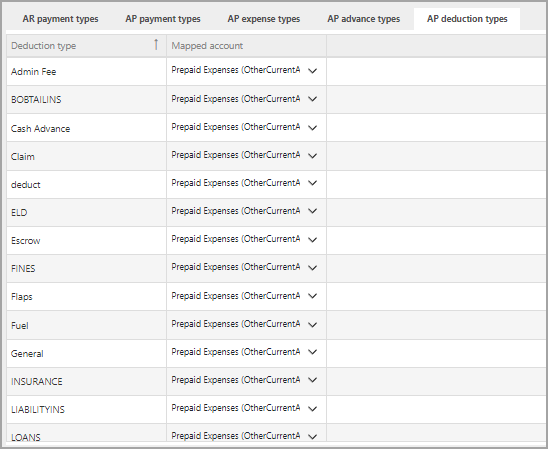Click the sort arrow beside Deduction type
The width and height of the screenshot is (548, 449).
click(156, 45)
